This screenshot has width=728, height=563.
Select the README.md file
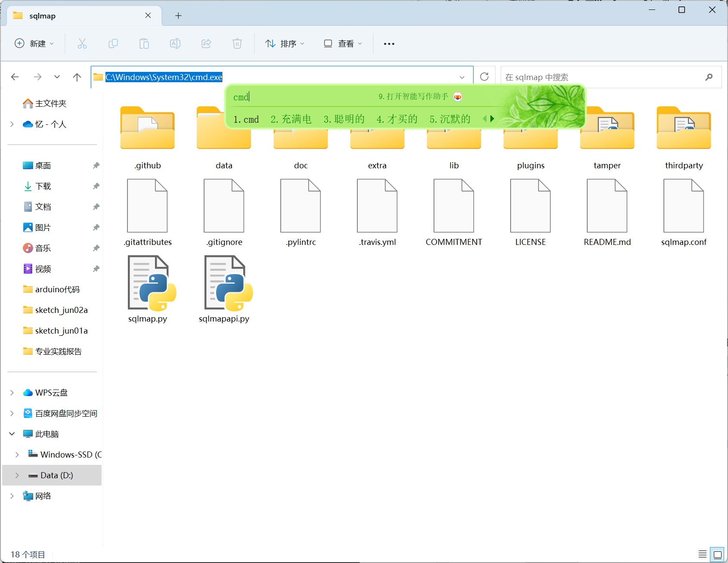(x=607, y=213)
